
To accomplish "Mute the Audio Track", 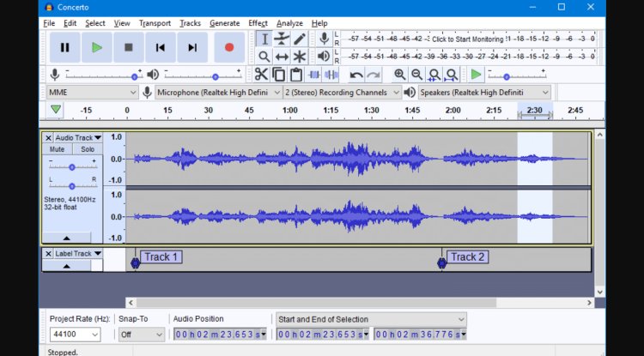I will tap(57, 149).
